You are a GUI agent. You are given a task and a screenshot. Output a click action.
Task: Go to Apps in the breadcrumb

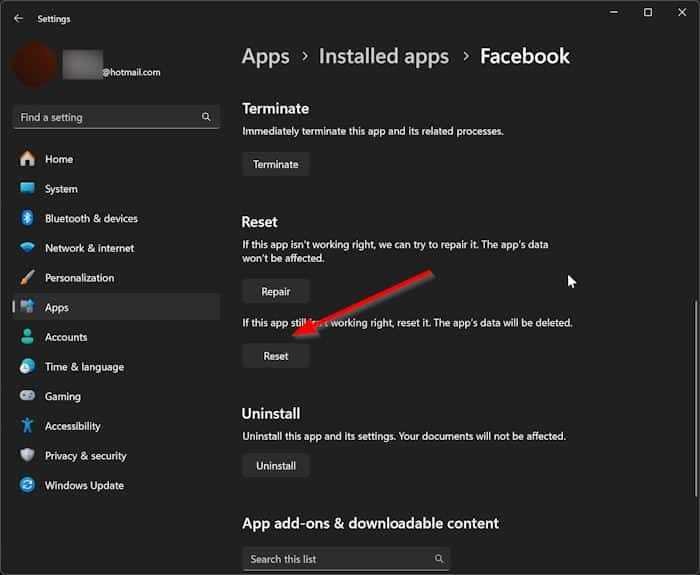(266, 57)
